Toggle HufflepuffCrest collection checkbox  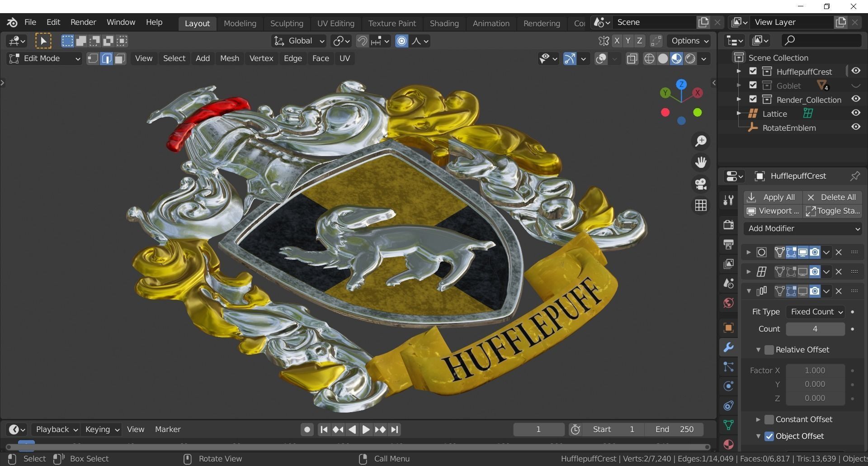pyautogui.click(x=753, y=71)
